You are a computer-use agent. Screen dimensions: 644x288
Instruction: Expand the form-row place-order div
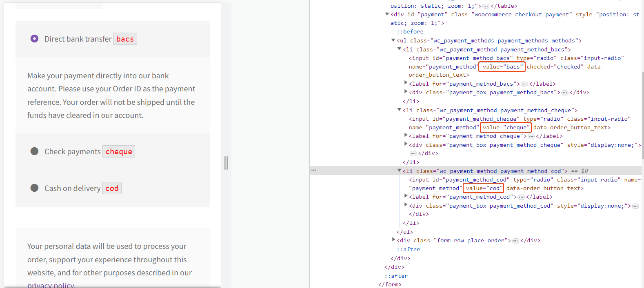(393, 240)
